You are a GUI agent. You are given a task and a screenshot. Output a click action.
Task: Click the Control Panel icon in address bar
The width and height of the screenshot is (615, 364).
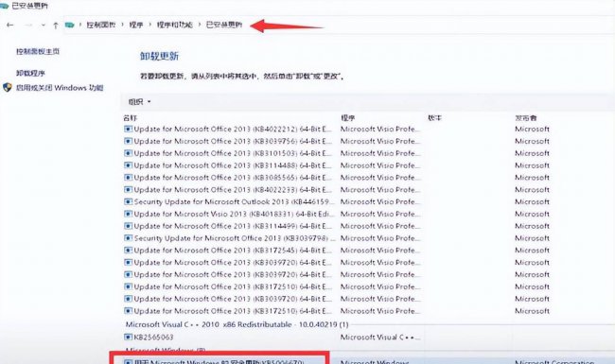coord(69,26)
